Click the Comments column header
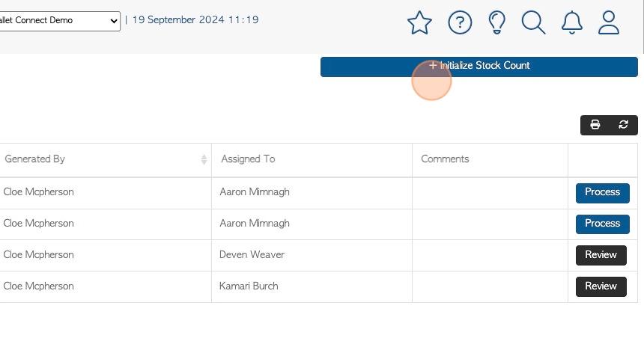Screen dimensions: 644x359 pyautogui.click(x=490, y=159)
